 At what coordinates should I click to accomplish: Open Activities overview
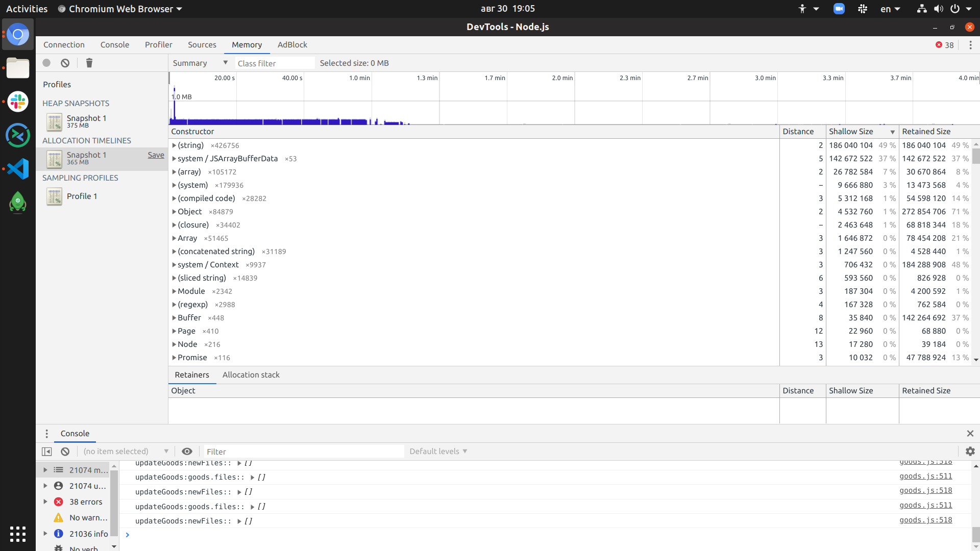(x=27, y=9)
